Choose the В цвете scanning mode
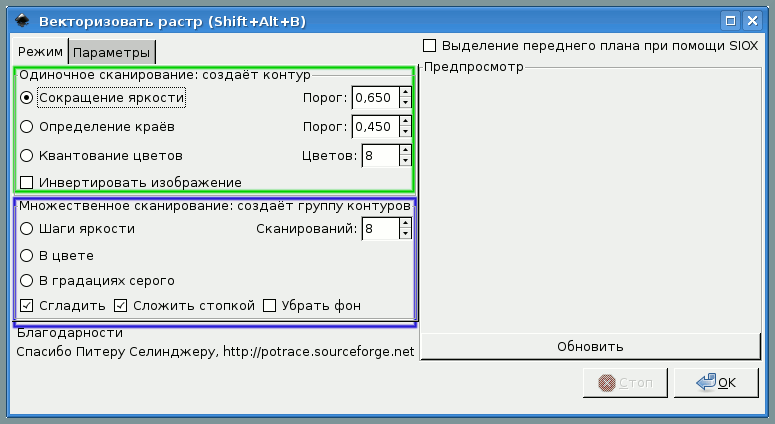 pos(27,255)
